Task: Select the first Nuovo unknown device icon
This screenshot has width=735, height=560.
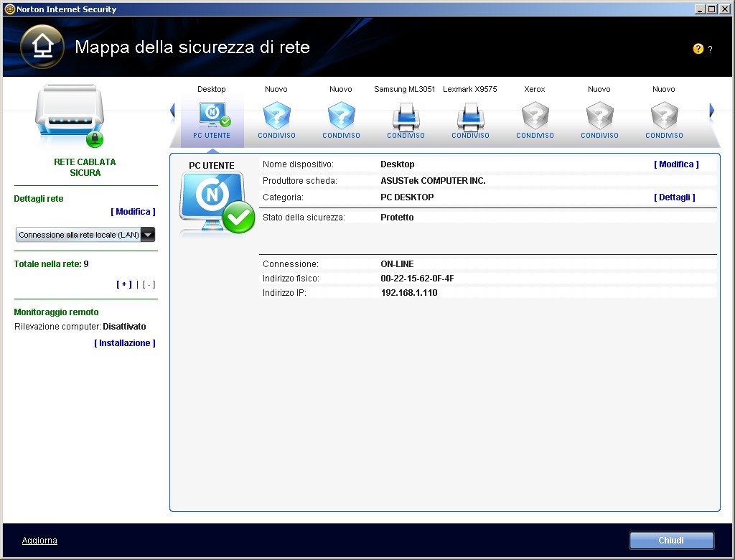Action: point(276,116)
